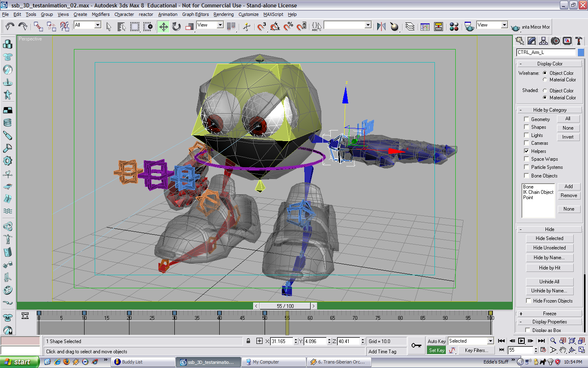Open Time Configuration icon
This screenshot has width=588, height=368.
543,350
